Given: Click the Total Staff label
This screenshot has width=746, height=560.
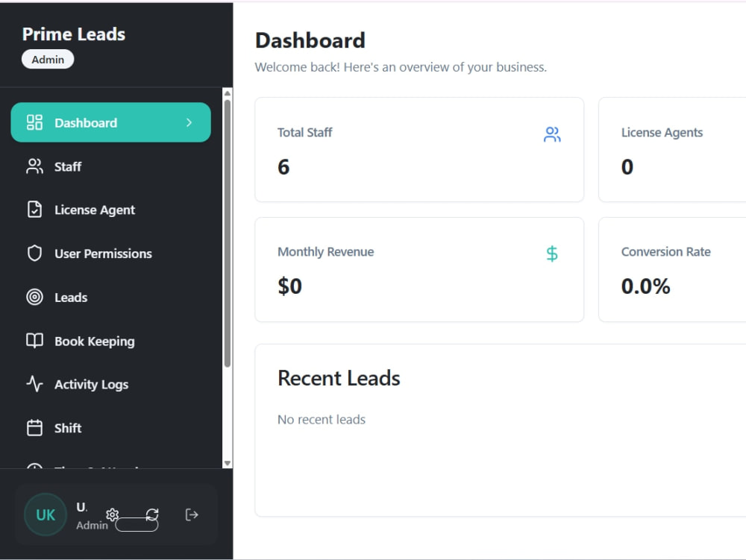Looking at the screenshot, I should 304,132.
